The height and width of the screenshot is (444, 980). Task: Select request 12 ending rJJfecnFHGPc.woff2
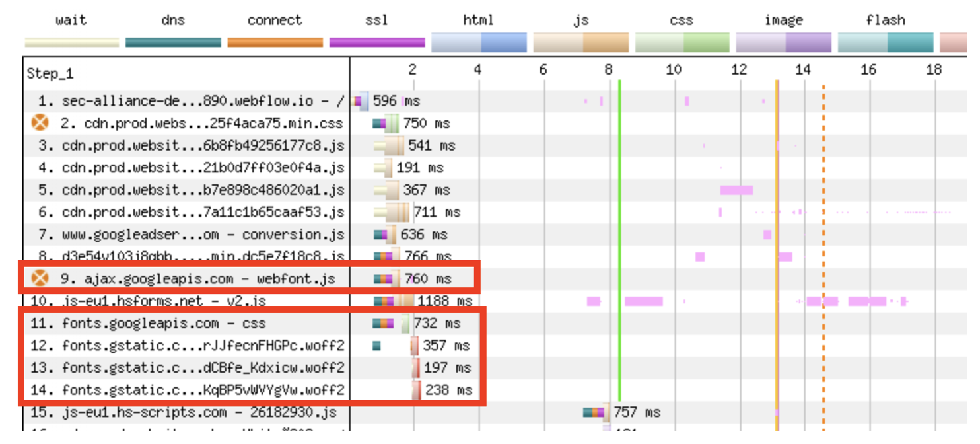pos(188,346)
